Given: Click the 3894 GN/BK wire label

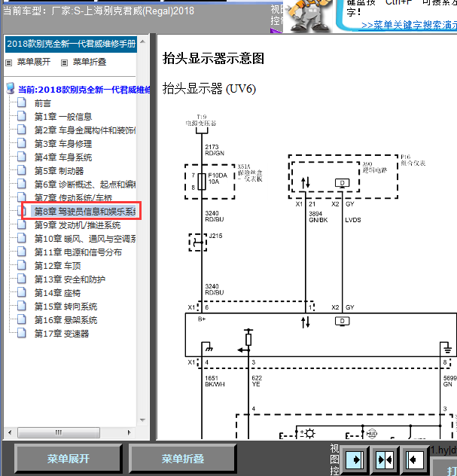Looking at the screenshot, I should click(318, 217).
